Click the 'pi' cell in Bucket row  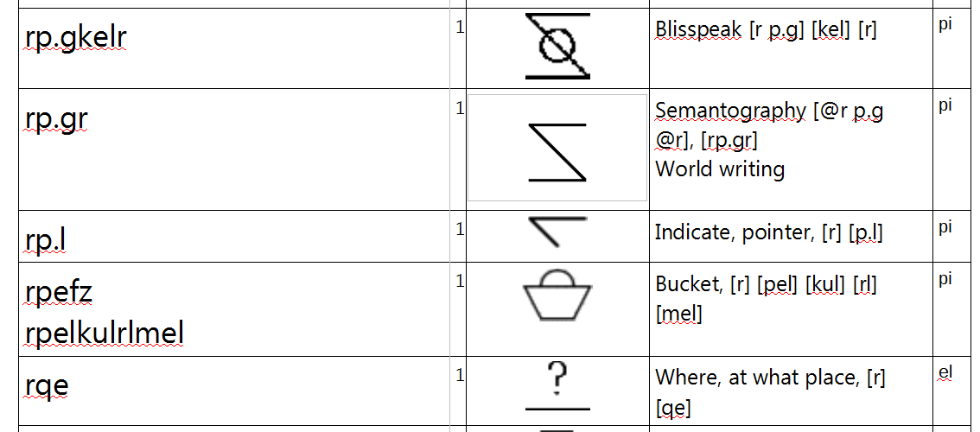[x=945, y=279]
